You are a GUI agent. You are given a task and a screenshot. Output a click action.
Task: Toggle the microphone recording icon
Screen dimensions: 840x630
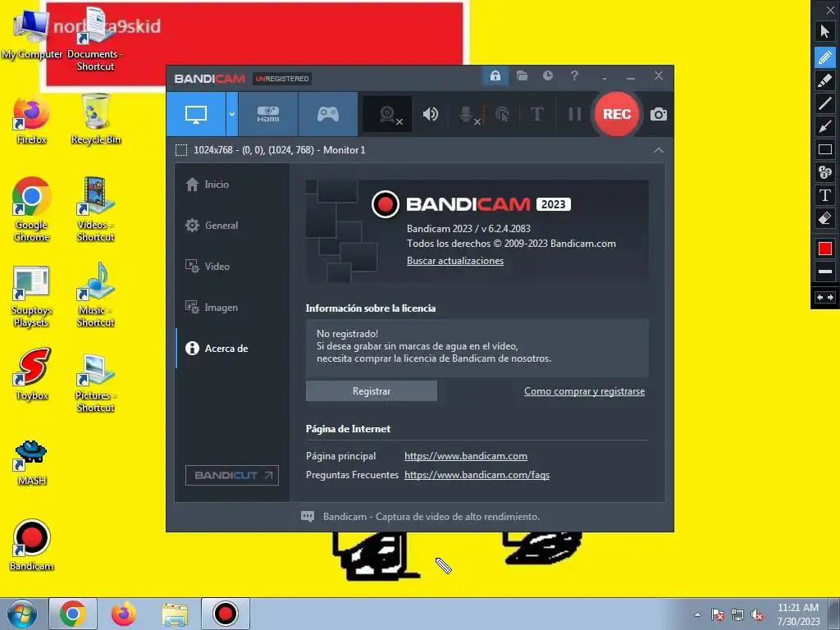click(467, 114)
